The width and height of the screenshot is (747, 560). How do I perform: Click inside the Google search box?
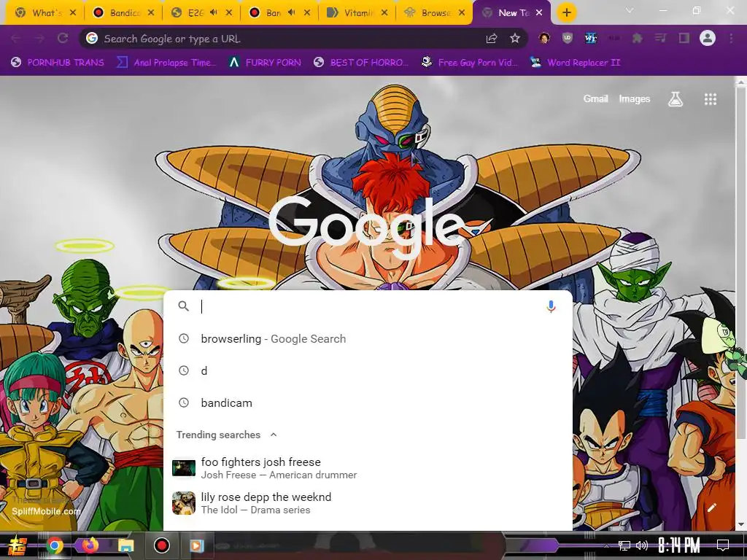[368, 307]
